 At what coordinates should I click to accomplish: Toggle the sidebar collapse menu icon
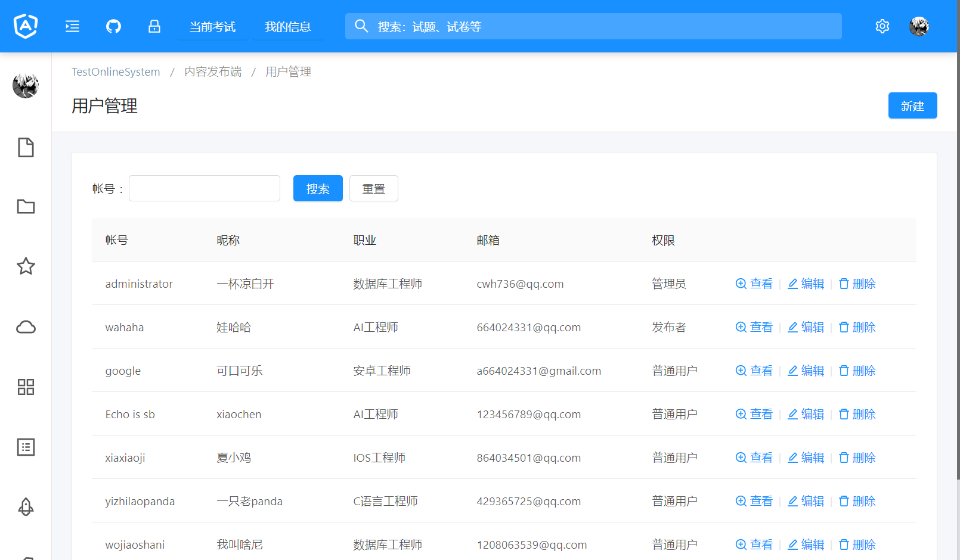[72, 26]
